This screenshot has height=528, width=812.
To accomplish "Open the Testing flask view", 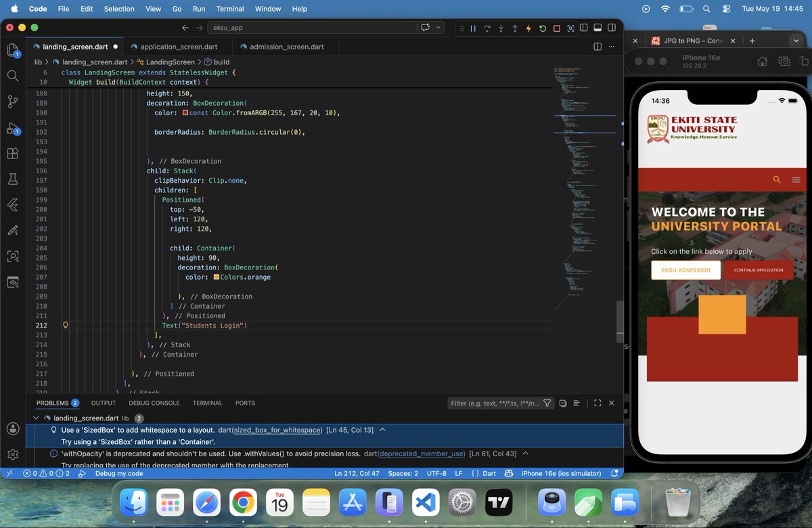I will (x=13, y=179).
